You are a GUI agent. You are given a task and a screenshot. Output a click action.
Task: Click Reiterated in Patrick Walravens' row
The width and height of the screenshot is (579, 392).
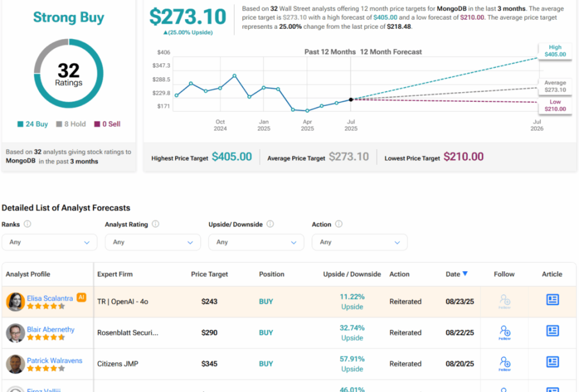[405, 364]
